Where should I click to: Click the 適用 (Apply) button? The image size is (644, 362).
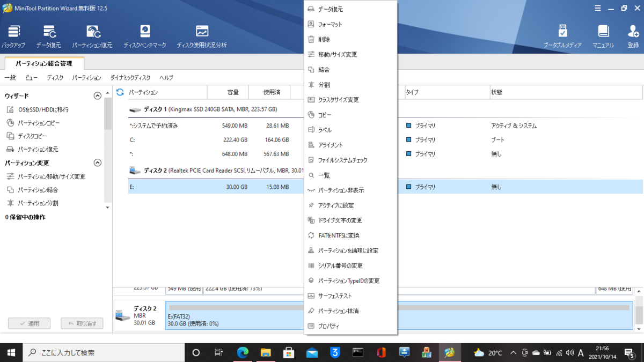[29, 323]
